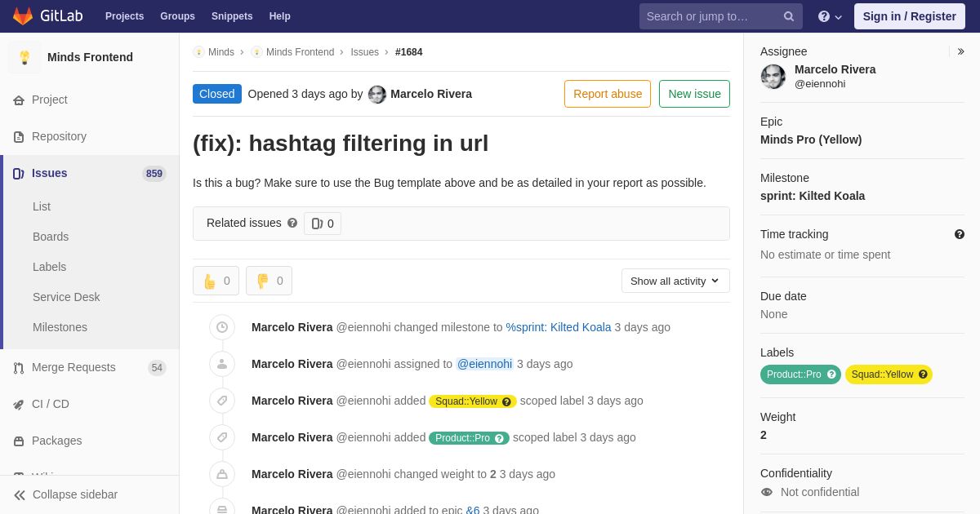This screenshot has height=514, width=980.
Task: Click help icon on sidebar Squad::Yellow label
Action: coord(923,374)
